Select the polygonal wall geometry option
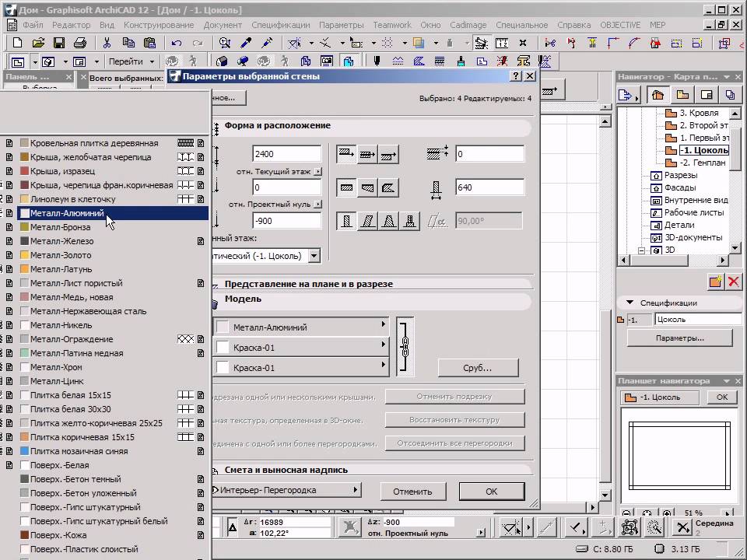 388,187
